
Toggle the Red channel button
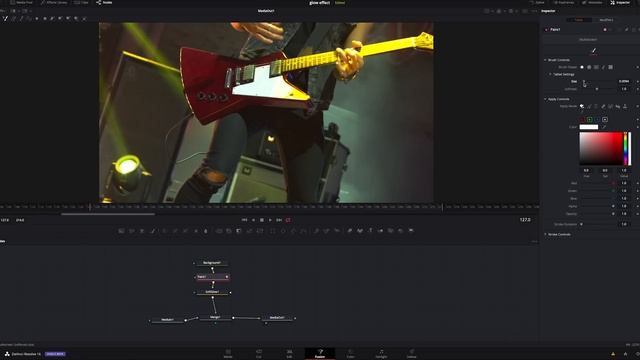click(582, 120)
